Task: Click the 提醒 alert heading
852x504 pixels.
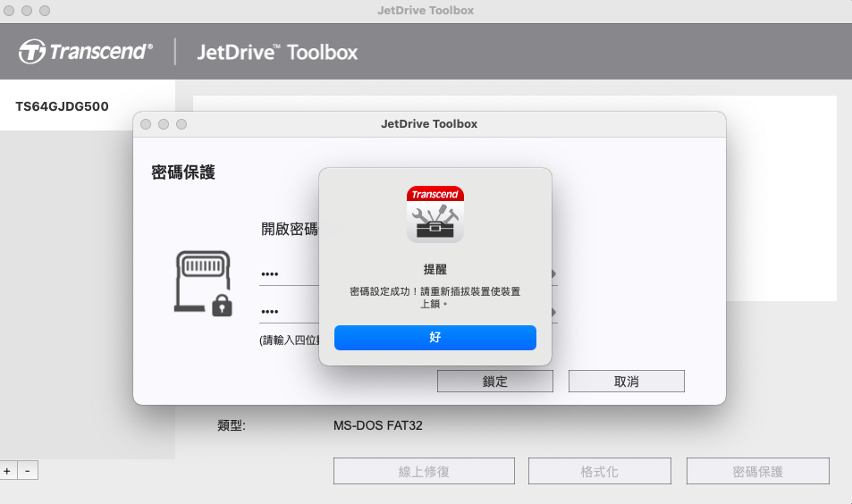Action: coord(434,269)
